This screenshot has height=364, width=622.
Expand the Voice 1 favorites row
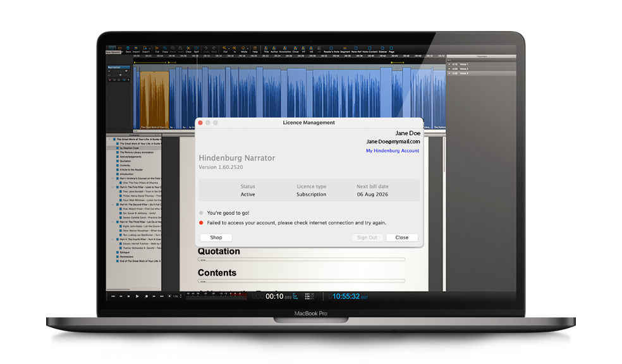click(x=449, y=64)
